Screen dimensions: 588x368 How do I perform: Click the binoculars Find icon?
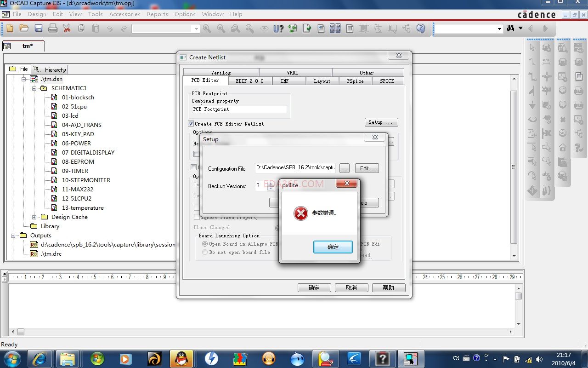(x=510, y=29)
